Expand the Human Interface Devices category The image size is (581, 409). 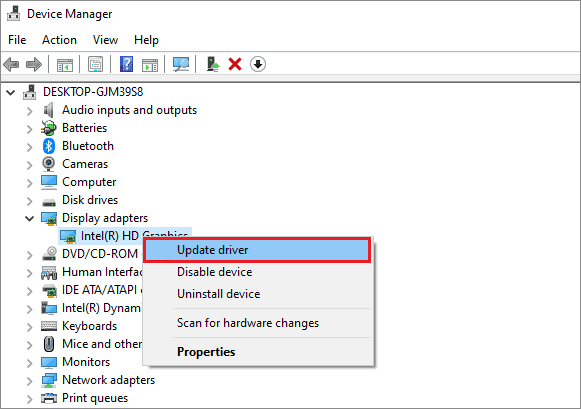[x=30, y=273]
